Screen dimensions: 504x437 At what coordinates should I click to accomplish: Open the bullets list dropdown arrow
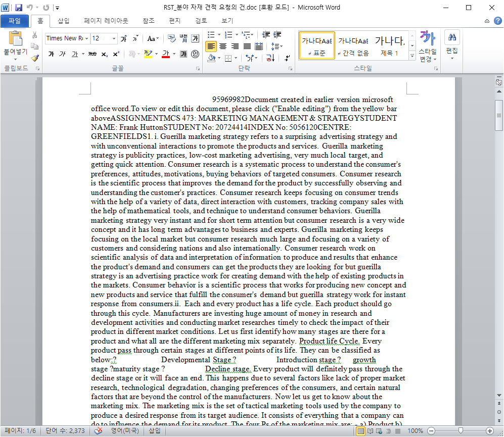pos(219,34)
